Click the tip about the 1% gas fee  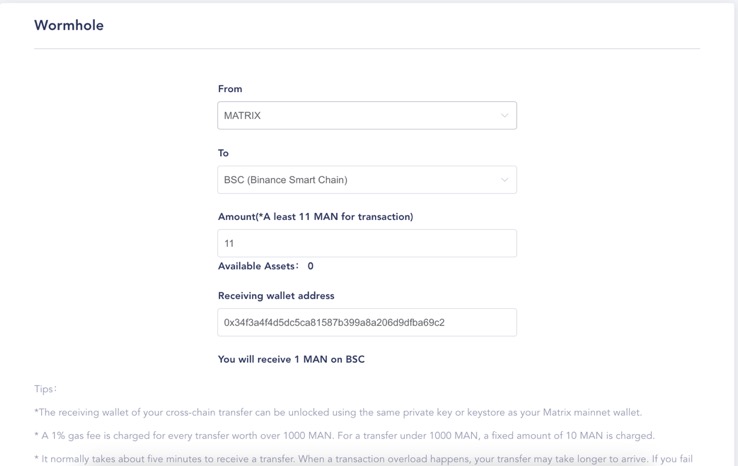point(344,435)
